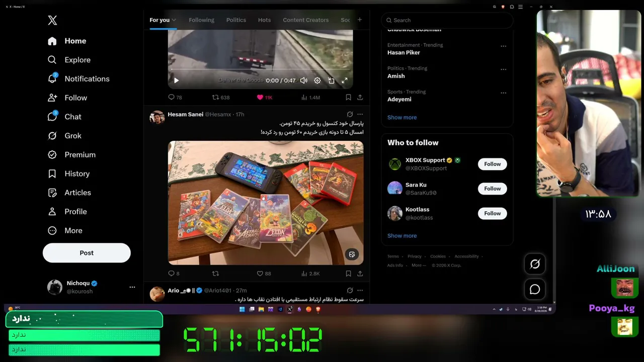Open the Hesam Sanei profile name link

point(185,114)
